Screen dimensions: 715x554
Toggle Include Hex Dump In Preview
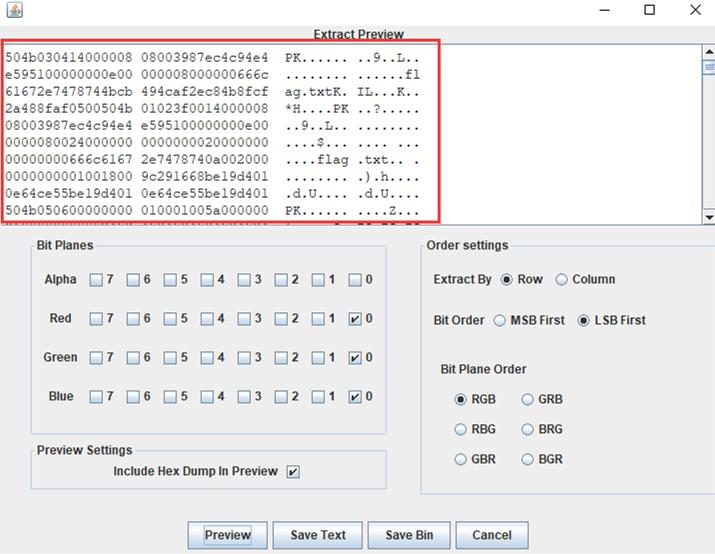click(x=293, y=471)
